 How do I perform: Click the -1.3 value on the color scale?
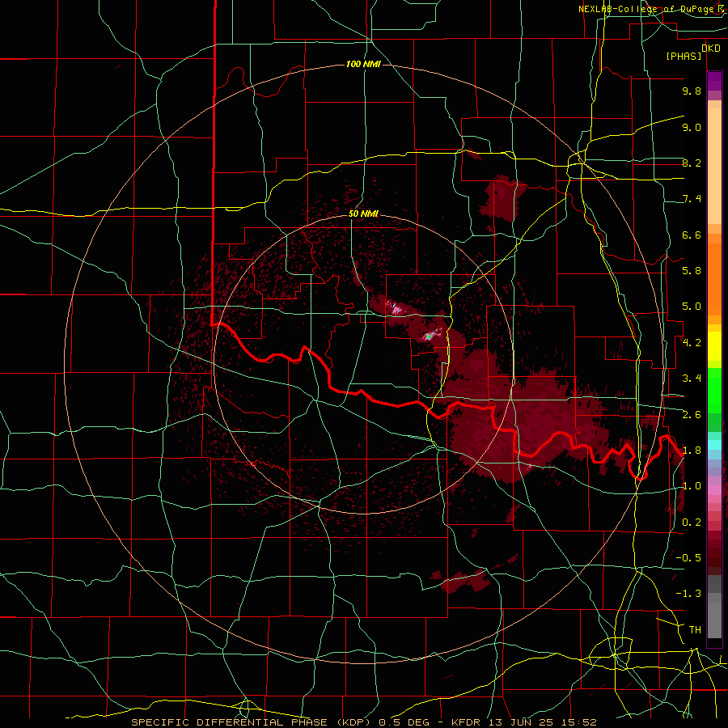688,594
